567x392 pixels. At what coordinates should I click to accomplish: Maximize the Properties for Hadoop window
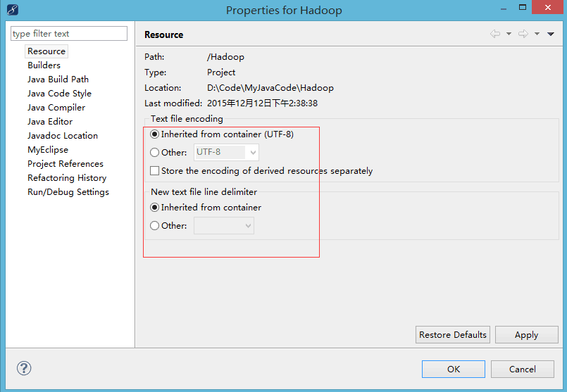pos(523,7)
